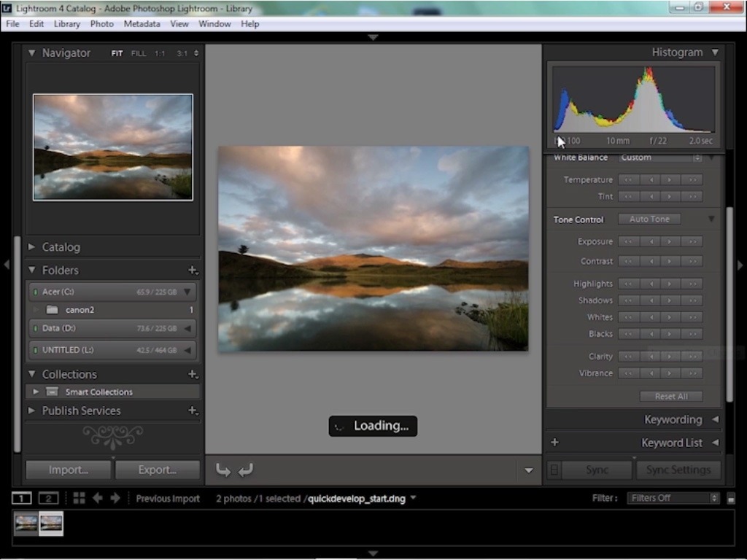747x560 pixels.
Task: Decrease Blacks by a large step
Action: (628, 334)
